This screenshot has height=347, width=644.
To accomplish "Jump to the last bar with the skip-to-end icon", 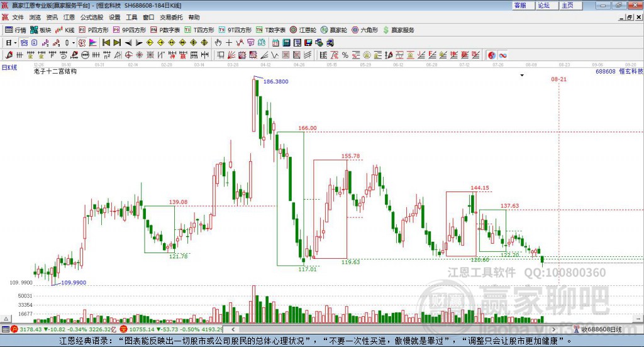I will 117,43.
